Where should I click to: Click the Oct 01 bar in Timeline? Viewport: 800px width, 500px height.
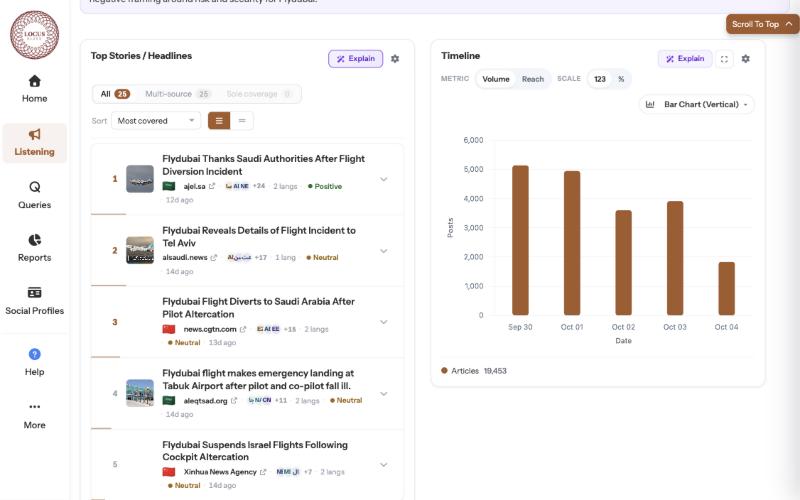coord(572,243)
